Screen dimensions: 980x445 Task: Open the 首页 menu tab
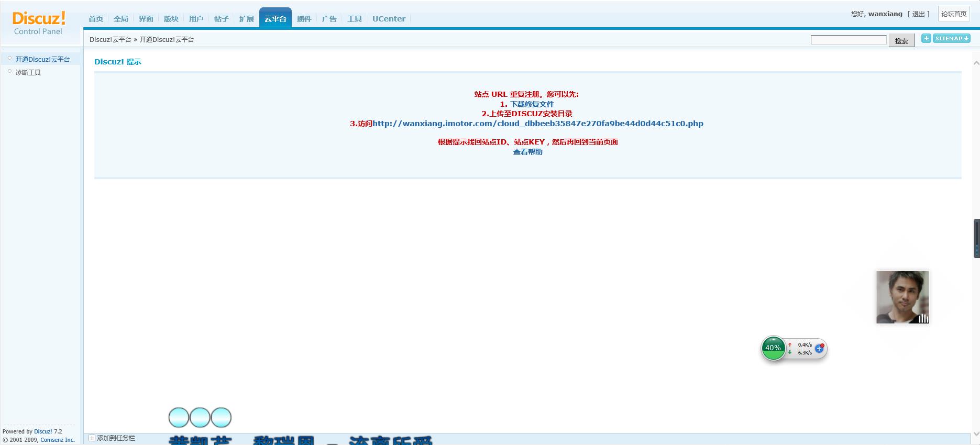[96, 19]
